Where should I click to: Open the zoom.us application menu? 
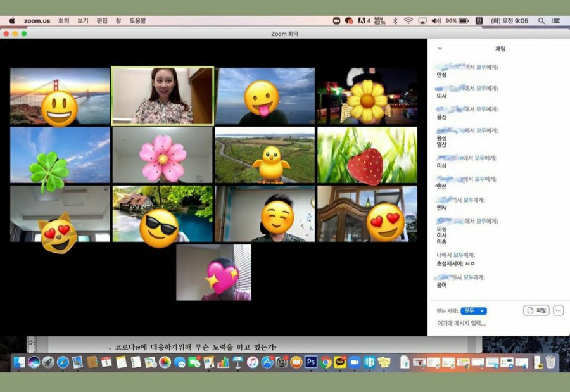tap(37, 21)
